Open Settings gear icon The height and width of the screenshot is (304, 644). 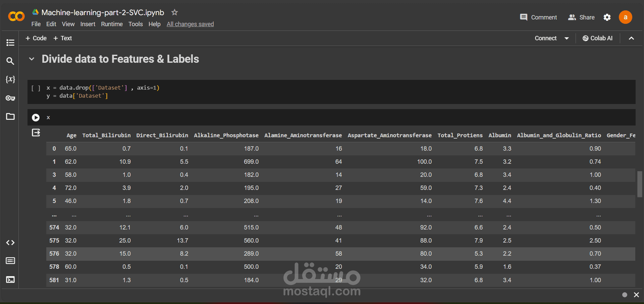[x=607, y=17]
